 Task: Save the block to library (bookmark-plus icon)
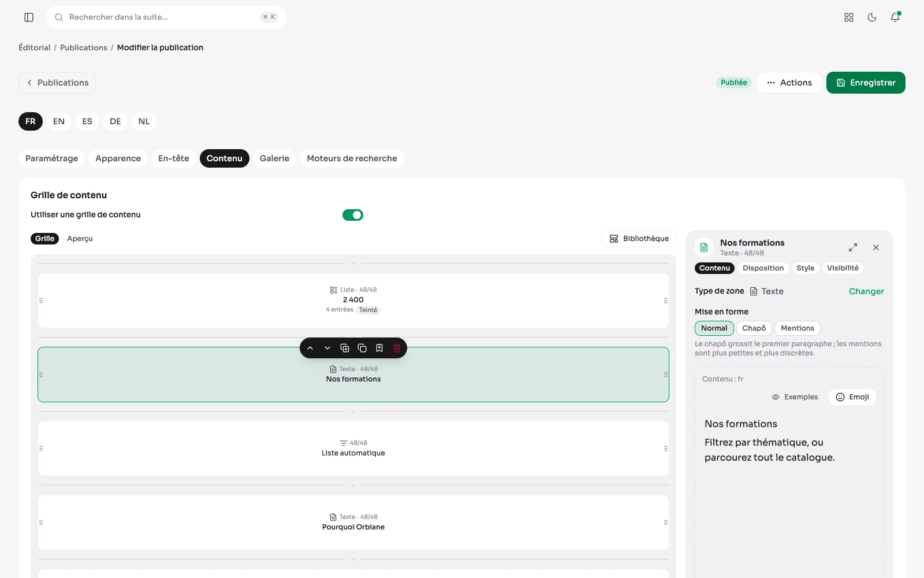(x=379, y=348)
